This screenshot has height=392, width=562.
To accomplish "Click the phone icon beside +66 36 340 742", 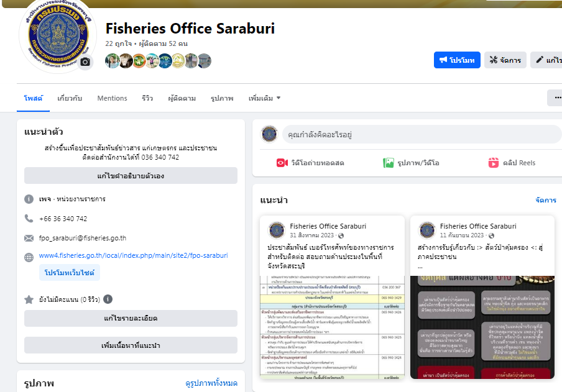I will (29, 218).
